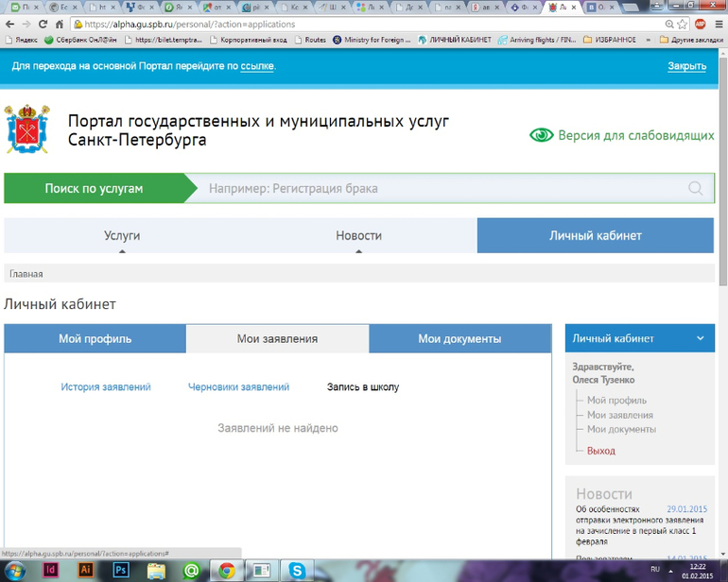Open Мои заявления in the sidebar

(620, 415)
